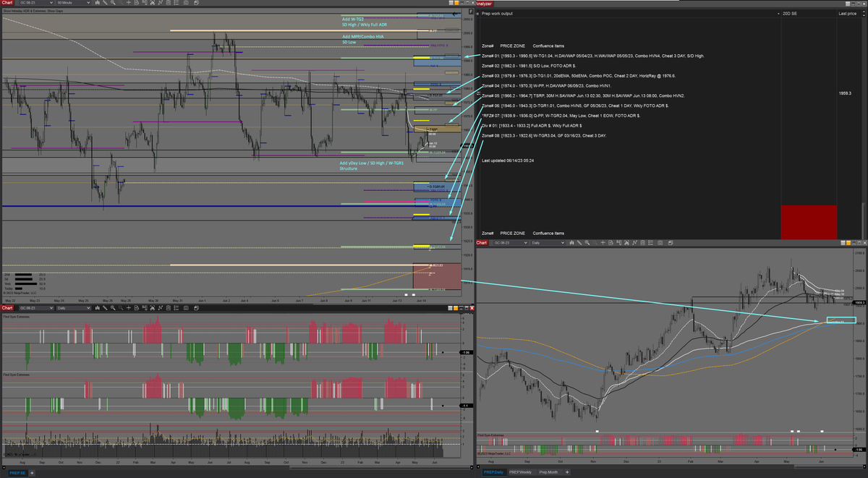Open drawing tools pencil in lower-right Daily chart
The image size is (868, 478).
579,243
